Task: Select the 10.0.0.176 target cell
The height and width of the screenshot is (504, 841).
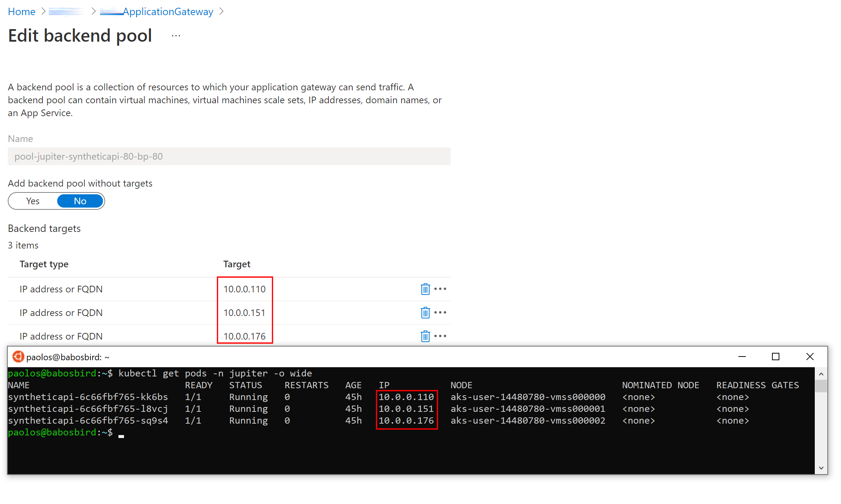Action: point(245,336)
